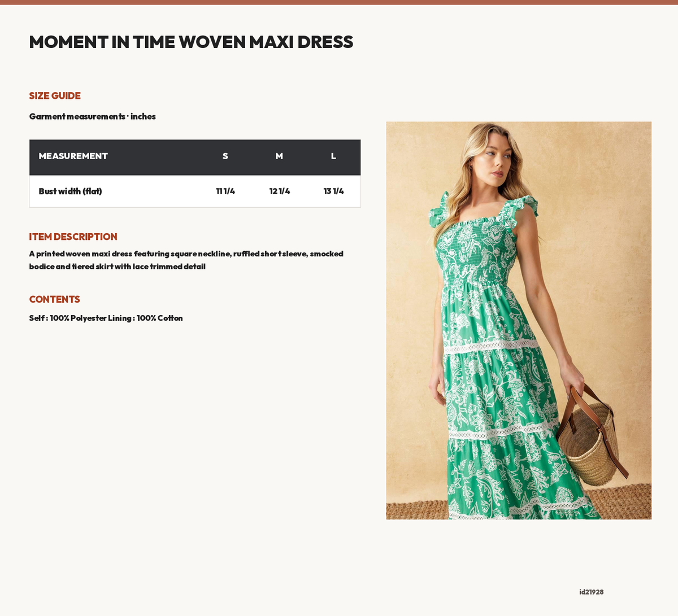Click the 12 1/4 bust value
This screenshot has width=678, height=616.
(280, 191)
